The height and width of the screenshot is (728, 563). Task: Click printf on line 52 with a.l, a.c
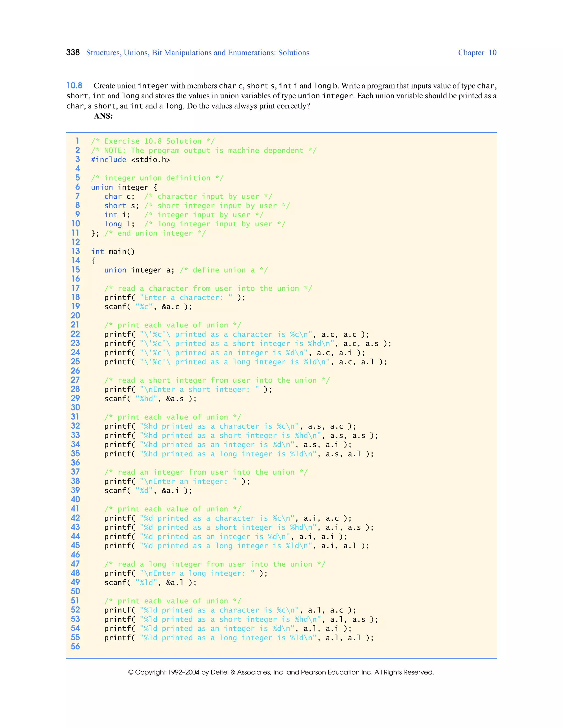pos(230,610)
